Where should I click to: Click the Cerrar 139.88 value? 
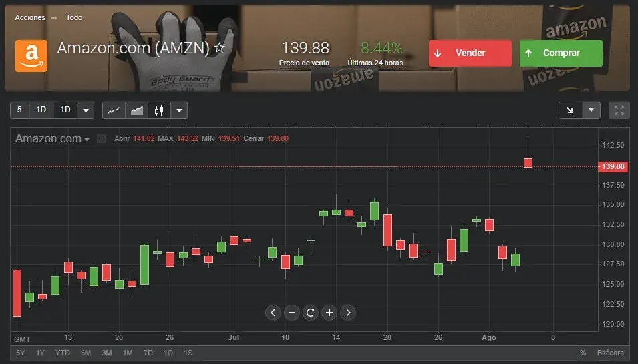point(278,138)
